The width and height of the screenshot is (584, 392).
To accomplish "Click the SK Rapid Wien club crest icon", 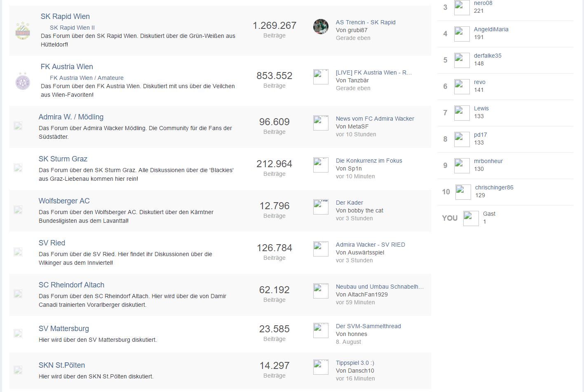I will tap(23, 30).
